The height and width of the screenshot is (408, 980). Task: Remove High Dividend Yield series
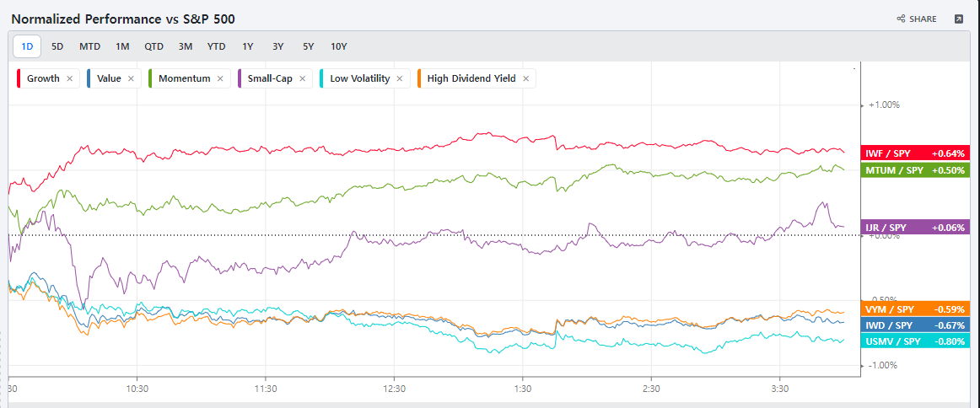[x=525, y=78]
